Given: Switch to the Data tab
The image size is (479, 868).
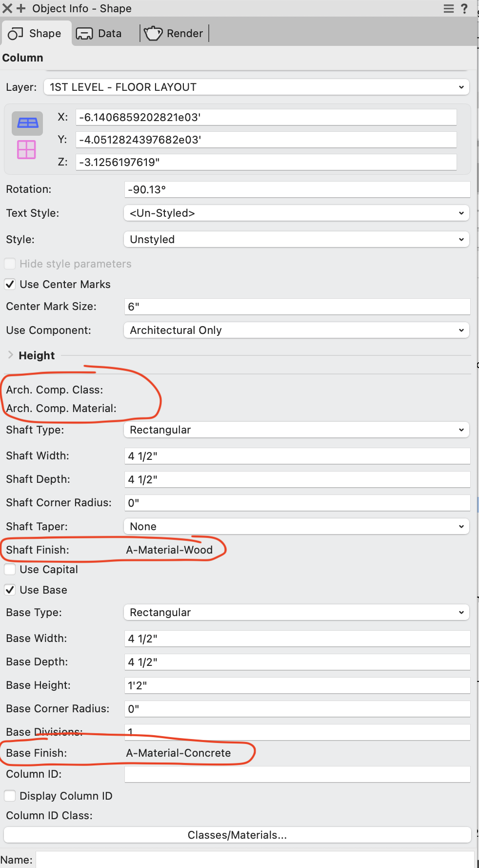Looking at the screenshot, I should coord(100,33).
